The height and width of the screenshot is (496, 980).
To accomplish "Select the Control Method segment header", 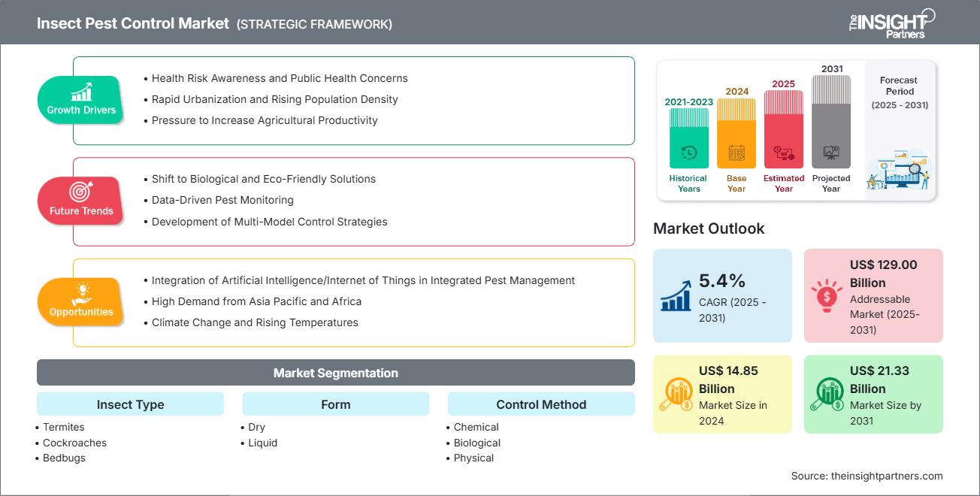I will [541, 404].
